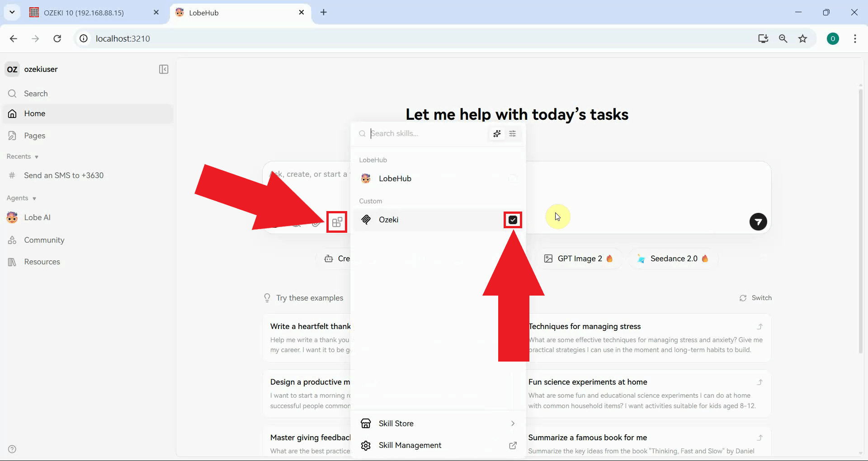Image resolution: width=868 pixels, height=461 pixels.
Task: Open recent topic 'Send an SMS to +3630'
Action: pos(88,175)
